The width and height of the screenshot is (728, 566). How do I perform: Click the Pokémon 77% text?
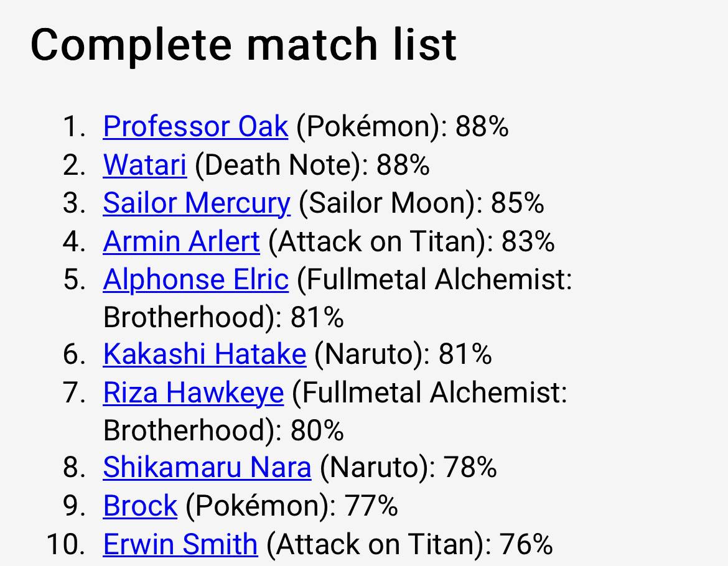pyautogui.click(x=292, y=506)
